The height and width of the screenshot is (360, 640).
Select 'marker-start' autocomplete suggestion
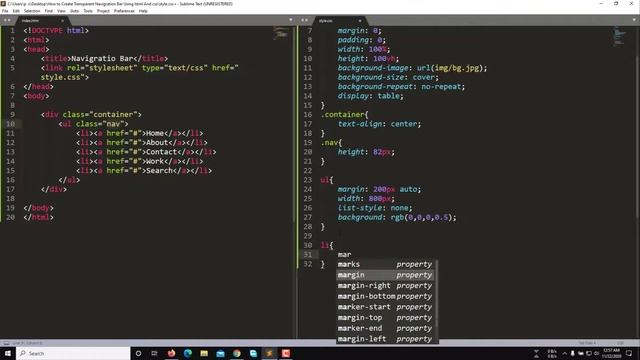(x=384, y=307)
